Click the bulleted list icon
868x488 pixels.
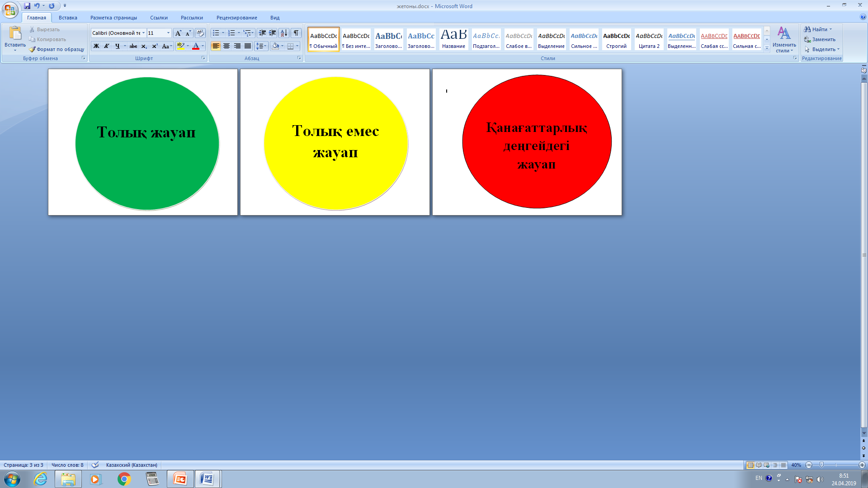pyautogui.click(x=216, y=33)
